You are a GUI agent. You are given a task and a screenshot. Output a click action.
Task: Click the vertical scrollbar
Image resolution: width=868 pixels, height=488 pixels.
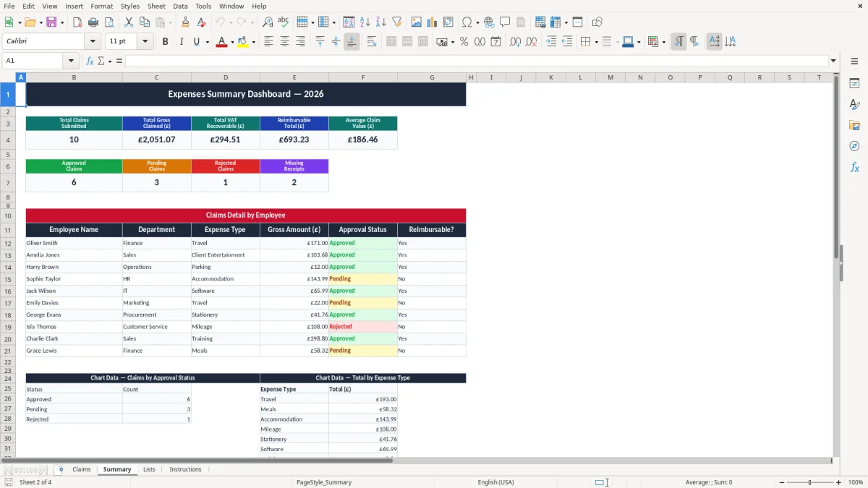coord(836,263)
